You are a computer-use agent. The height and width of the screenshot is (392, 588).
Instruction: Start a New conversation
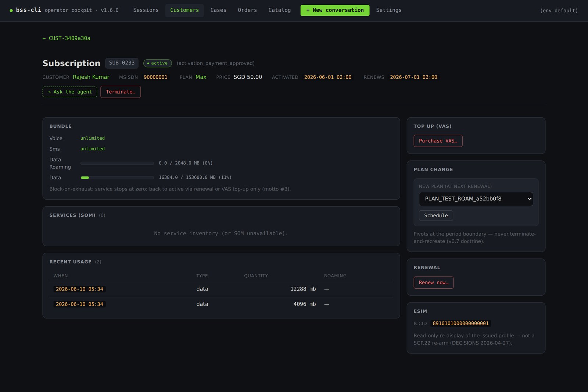pos(335,10)
